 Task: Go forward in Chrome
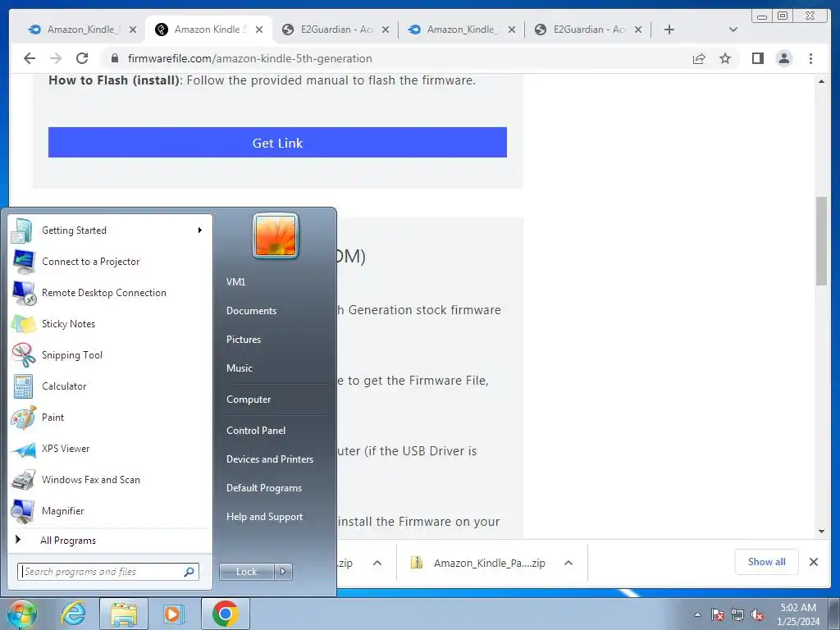(x=55, y=58)
